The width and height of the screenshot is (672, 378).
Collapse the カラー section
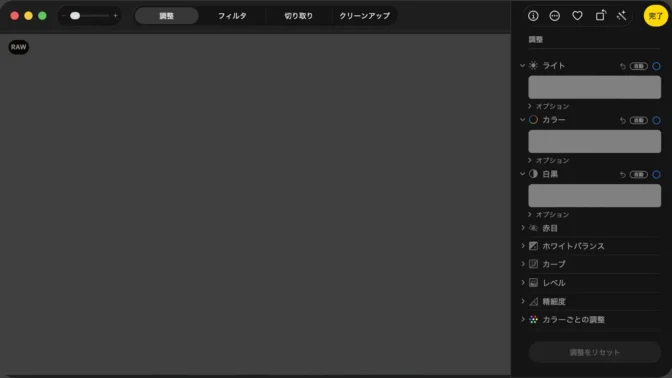pyautogui.click(x=522, y=120)
